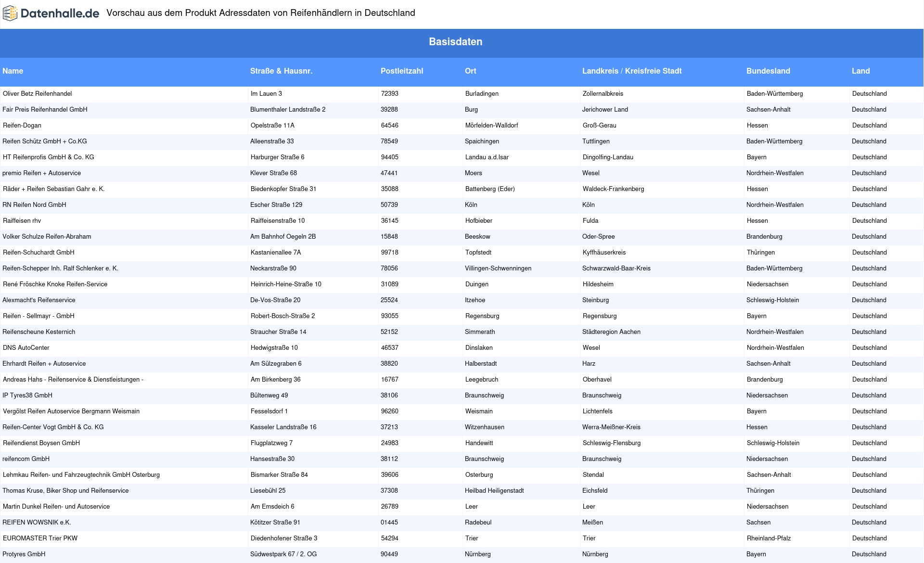Click the Ort column header
This screenshot has height=563, width=924.
(x=471, y=71)
